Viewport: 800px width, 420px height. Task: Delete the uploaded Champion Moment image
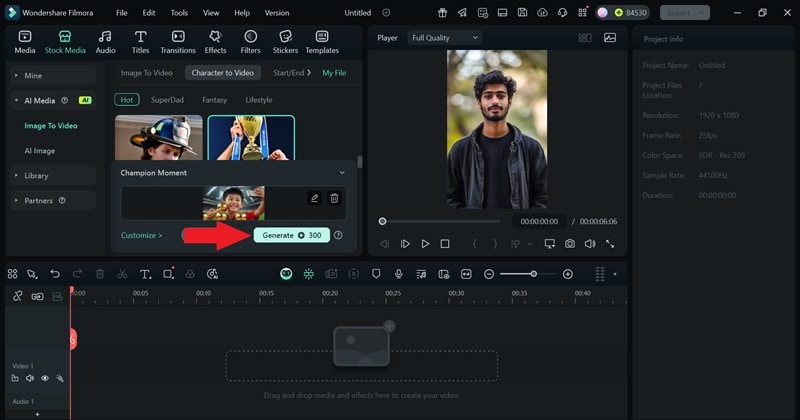334,198
